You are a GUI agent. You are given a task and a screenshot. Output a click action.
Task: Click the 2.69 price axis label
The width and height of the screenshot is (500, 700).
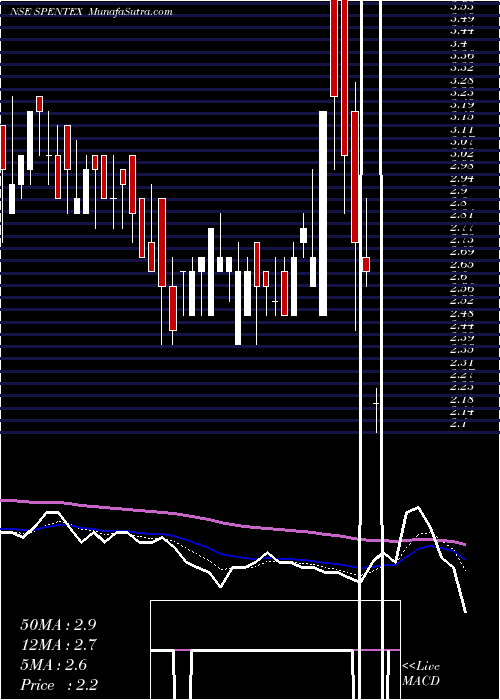(462, 252)
